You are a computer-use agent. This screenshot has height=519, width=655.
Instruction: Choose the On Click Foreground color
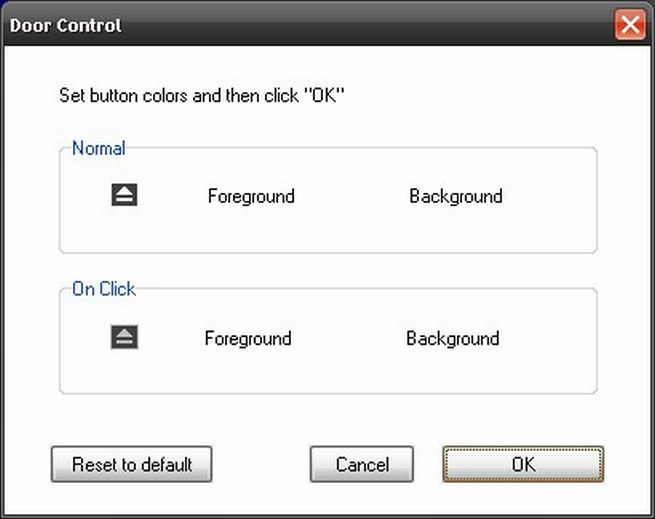click(248, 338)
